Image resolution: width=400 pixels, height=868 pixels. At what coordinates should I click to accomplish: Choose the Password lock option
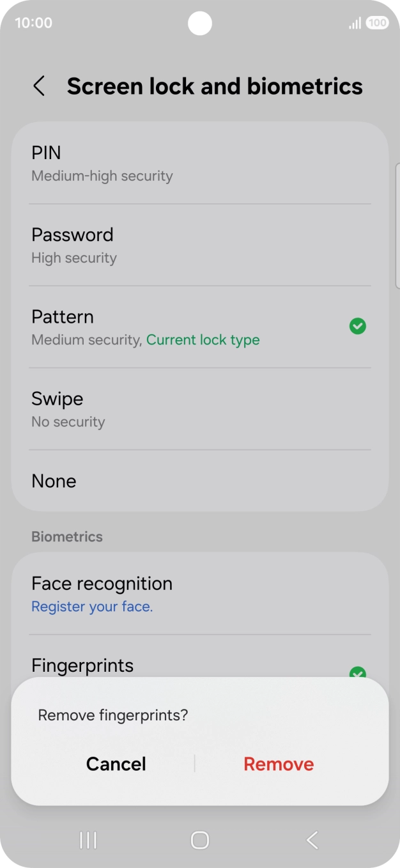[199, 245]
